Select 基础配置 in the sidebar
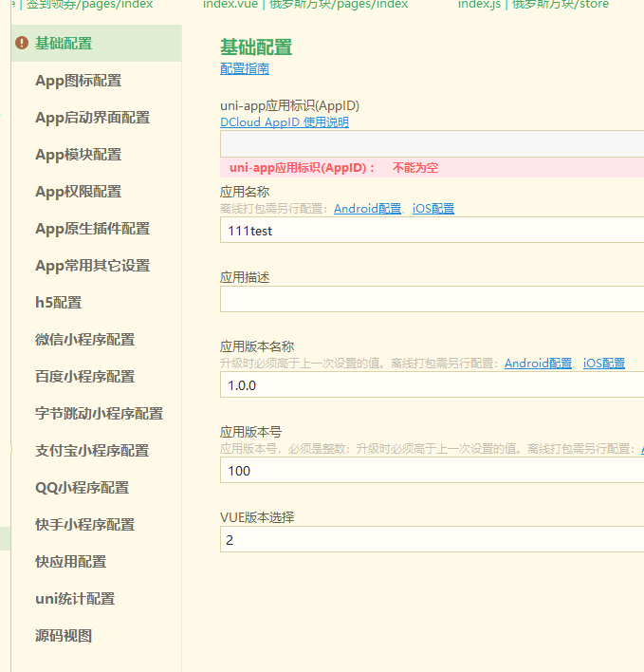This screenshot has height=672, width=644. (x=97, y=44)
